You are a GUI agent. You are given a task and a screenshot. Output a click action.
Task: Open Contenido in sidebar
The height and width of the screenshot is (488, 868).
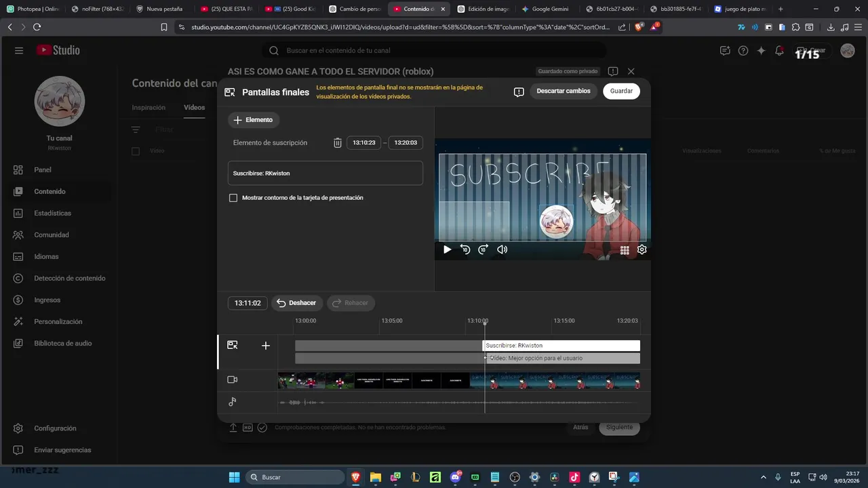(58, 191)
